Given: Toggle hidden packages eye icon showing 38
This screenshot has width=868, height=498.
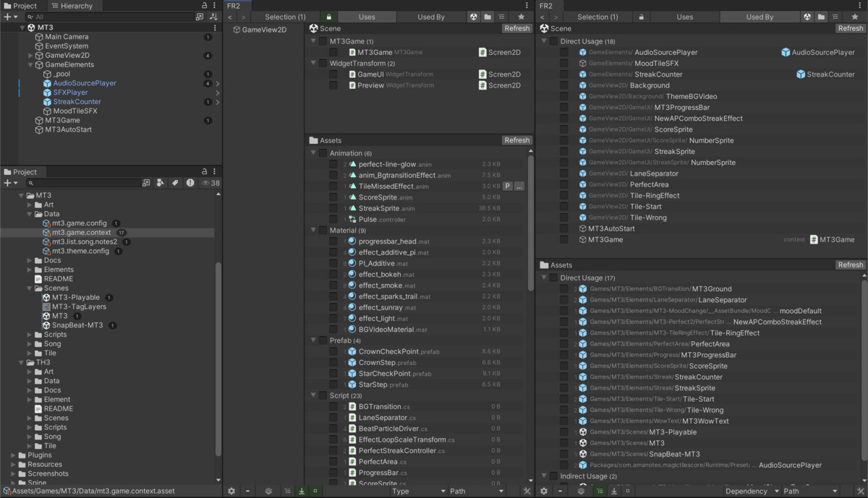Looking at the screenshot, I should 210,183.
